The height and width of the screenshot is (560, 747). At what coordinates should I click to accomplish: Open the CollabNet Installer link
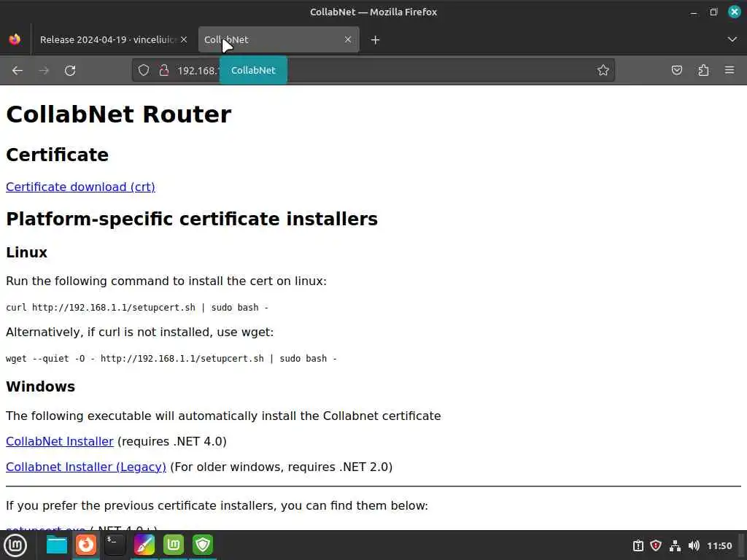click(x=60, y=441)
